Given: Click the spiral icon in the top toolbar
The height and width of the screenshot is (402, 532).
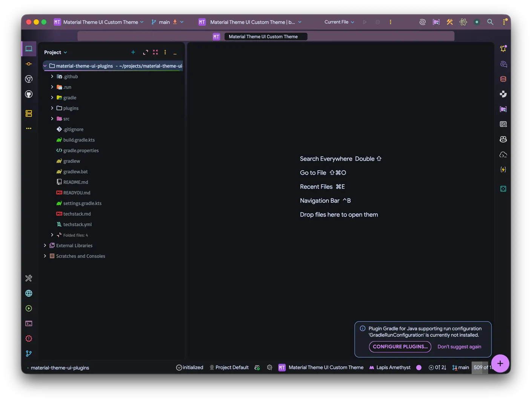Looking at the screenshot, I should click(422, 22).
